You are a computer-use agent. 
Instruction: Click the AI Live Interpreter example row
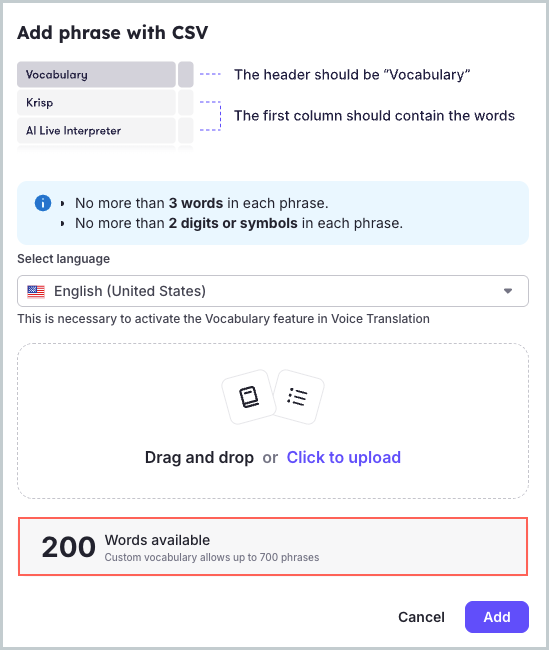point(96,131)
